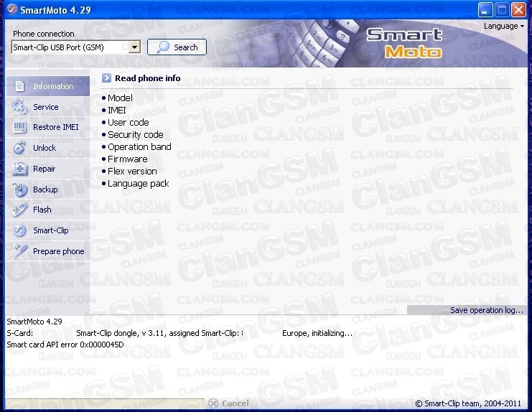Screen dimensions: 532x412
Task: Select the Repair section
Action: tap(48, 169)
